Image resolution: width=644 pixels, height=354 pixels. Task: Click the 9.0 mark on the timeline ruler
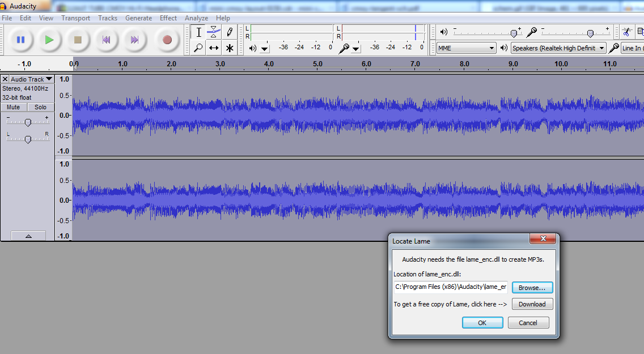[x=513, y=64]
